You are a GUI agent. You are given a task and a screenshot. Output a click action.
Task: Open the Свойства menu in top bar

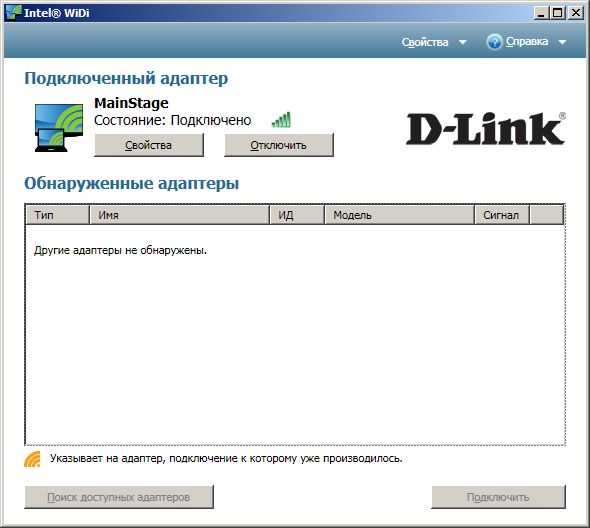(x=425, y=42)
